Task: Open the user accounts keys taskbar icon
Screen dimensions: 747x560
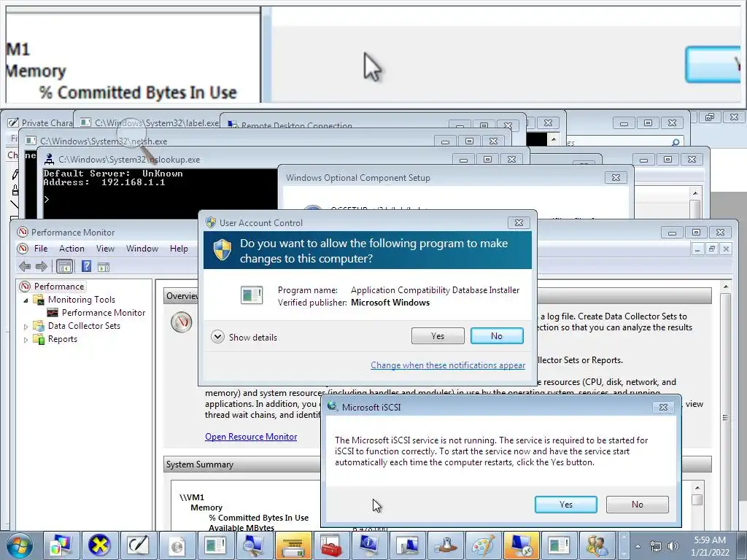Action: 597,545
